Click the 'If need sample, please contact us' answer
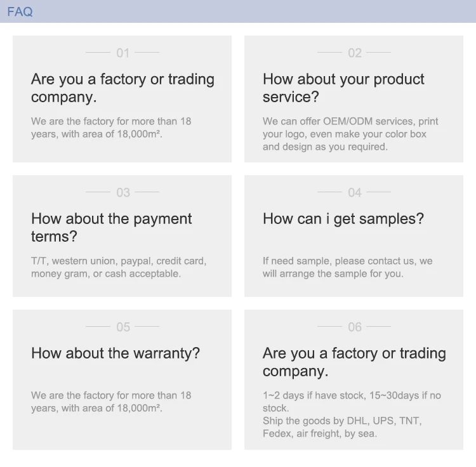This screenshot has width=476, height=467. pyautogui.click(x=347, y=267)
